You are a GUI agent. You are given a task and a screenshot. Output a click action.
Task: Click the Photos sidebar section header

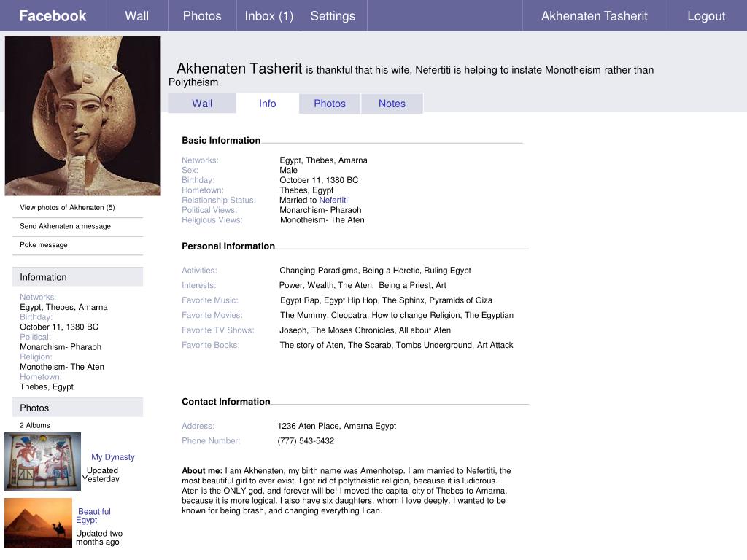click(77, 408)
